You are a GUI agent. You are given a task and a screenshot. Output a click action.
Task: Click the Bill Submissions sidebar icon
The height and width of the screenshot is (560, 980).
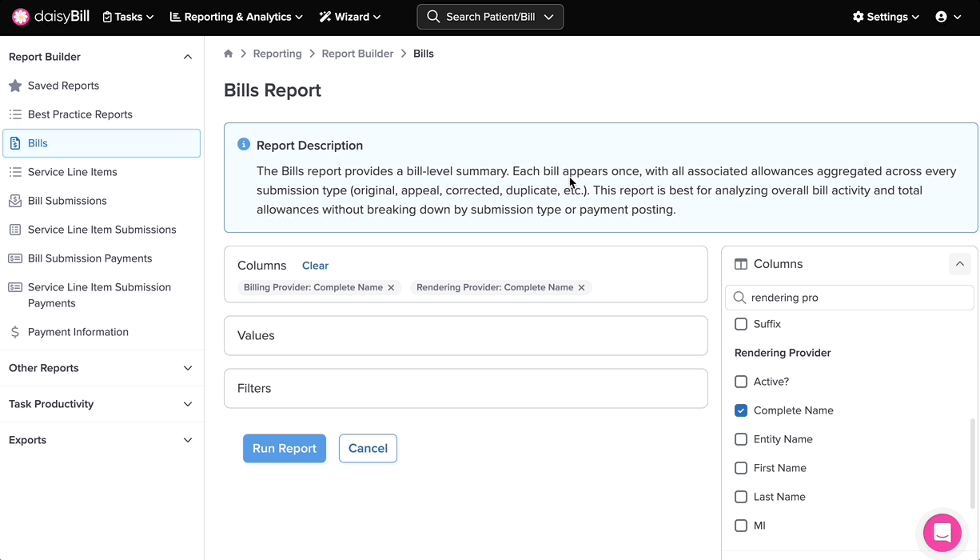click(x=15, y=201)
